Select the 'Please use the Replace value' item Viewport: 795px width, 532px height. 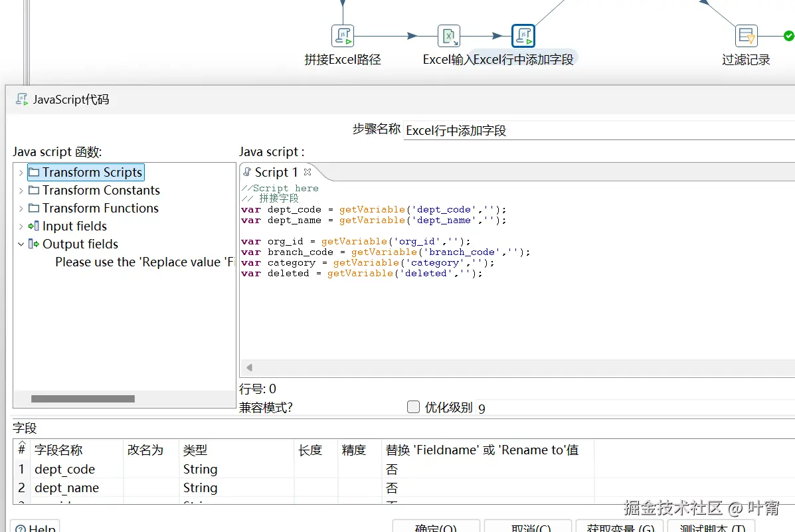coord(145,262)
